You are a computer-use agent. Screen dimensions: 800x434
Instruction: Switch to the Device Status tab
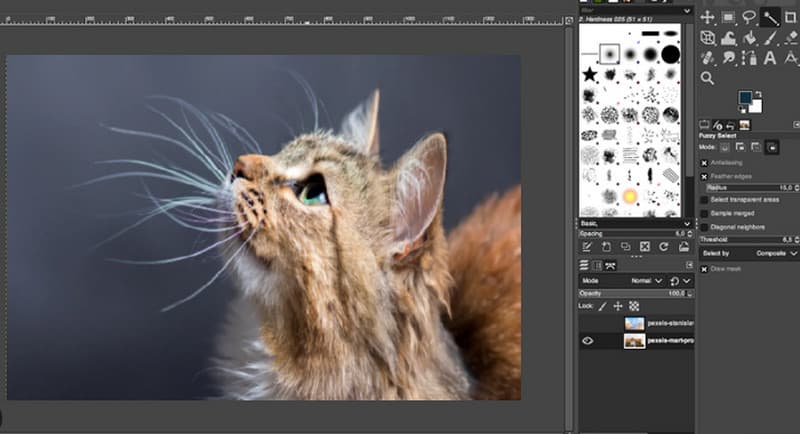717,125
